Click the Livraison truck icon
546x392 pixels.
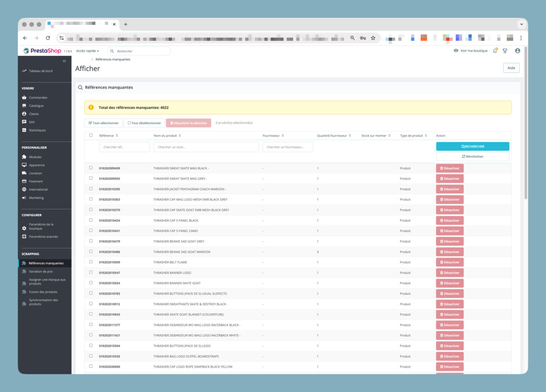tap(24, 173)
